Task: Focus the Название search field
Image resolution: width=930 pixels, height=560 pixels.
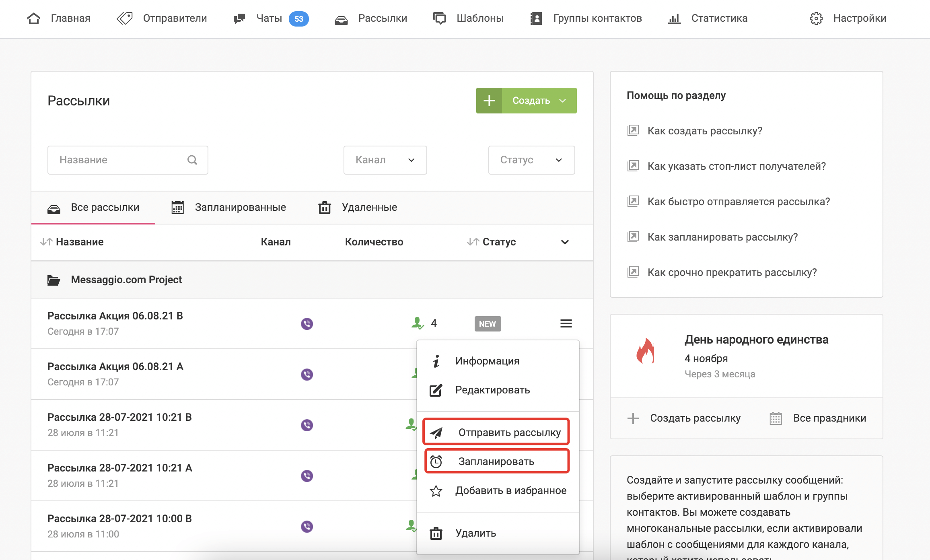Action: [128, 160]
